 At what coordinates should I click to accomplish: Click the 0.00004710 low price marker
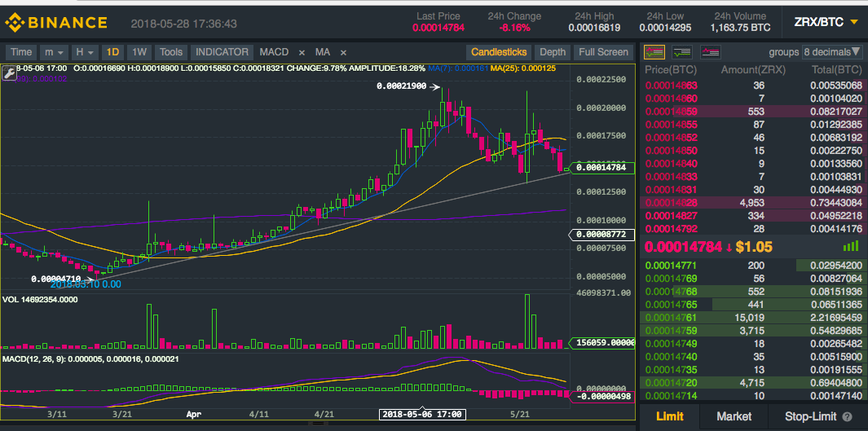click(56, 279)
